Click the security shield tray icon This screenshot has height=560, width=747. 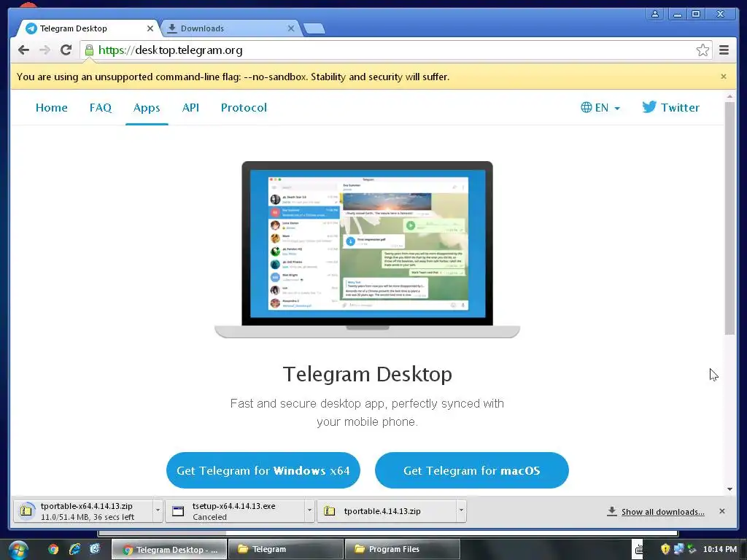(x=665, y=549)
